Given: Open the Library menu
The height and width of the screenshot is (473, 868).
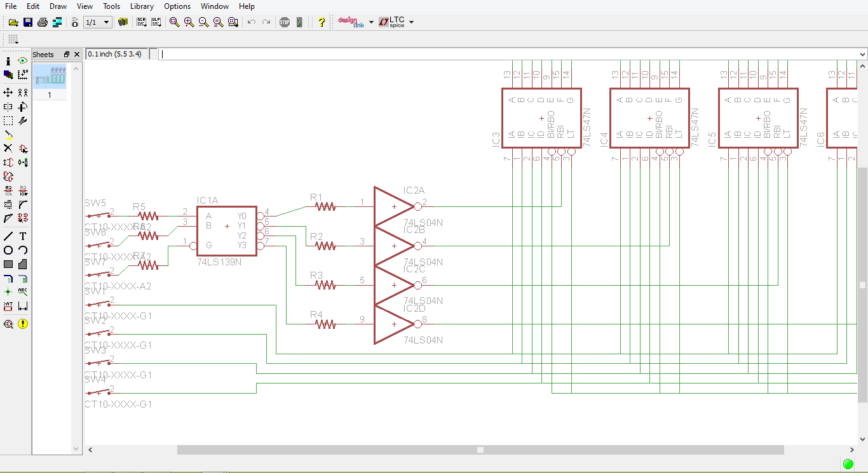Looking at the screenshot, I should [142, 6].
